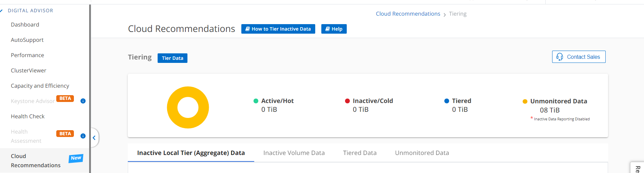This screenshot has height=173, width=644.
Task: Collapse the sidebar with the chevron handle
Action: [x=94, y=138]
